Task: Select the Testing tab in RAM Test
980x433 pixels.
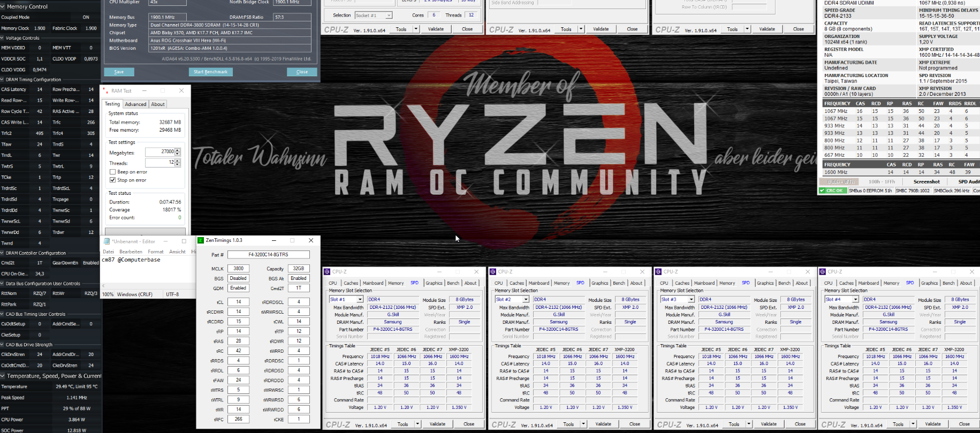Action: tap(112, 104)
